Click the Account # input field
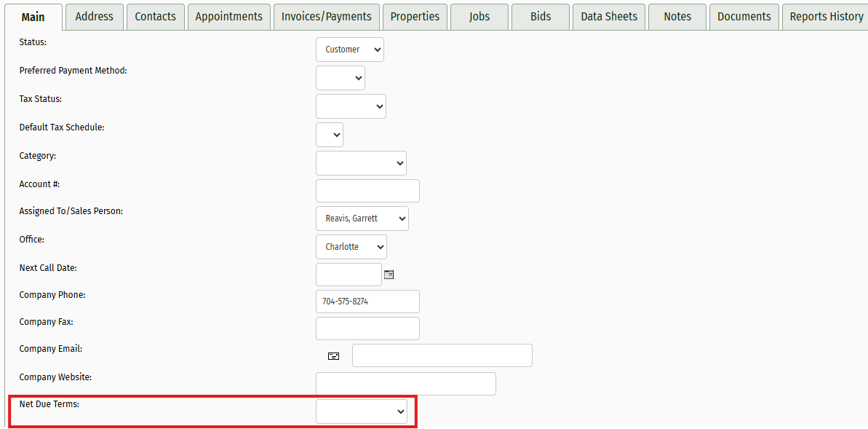868x429 pixels. (x=367, y=191)
